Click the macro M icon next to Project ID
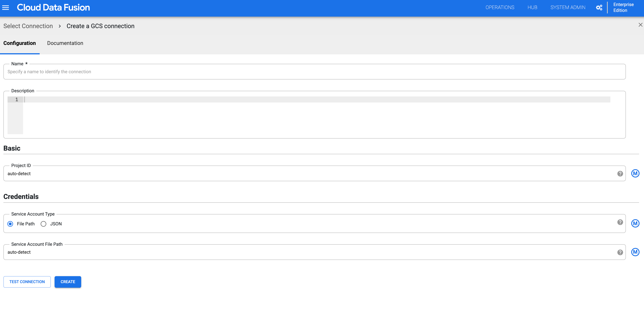The height and width of the screenshot is (319, 644). 636,173
